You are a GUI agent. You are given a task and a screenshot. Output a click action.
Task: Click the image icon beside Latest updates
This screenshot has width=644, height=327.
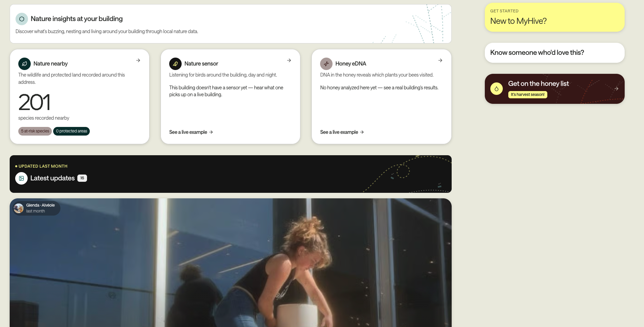coord(21,178)
